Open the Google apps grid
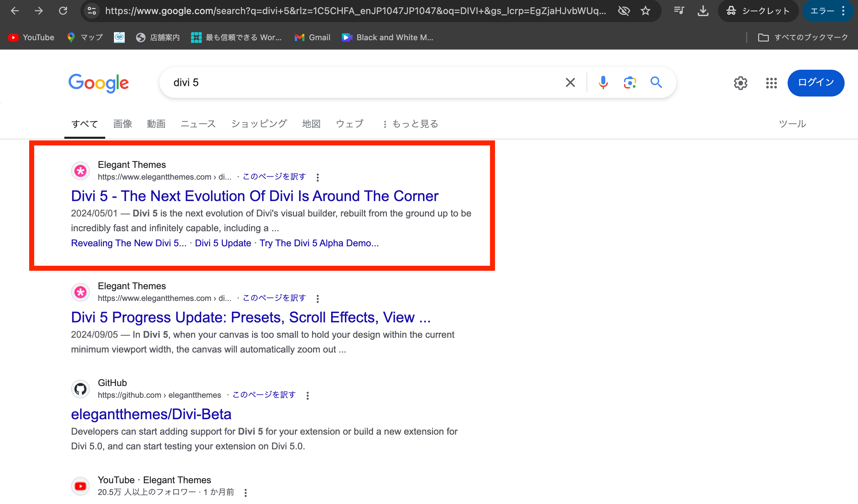 [x=772, y=83]
